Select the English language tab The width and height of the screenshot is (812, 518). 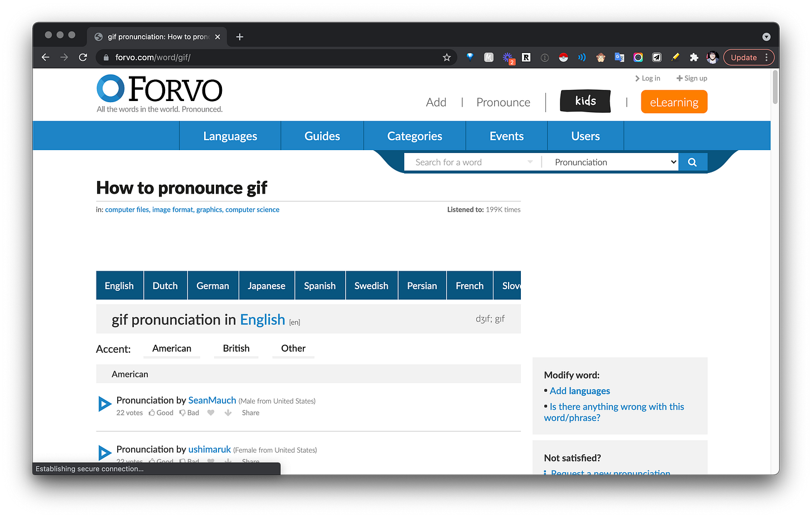point(119,285)
